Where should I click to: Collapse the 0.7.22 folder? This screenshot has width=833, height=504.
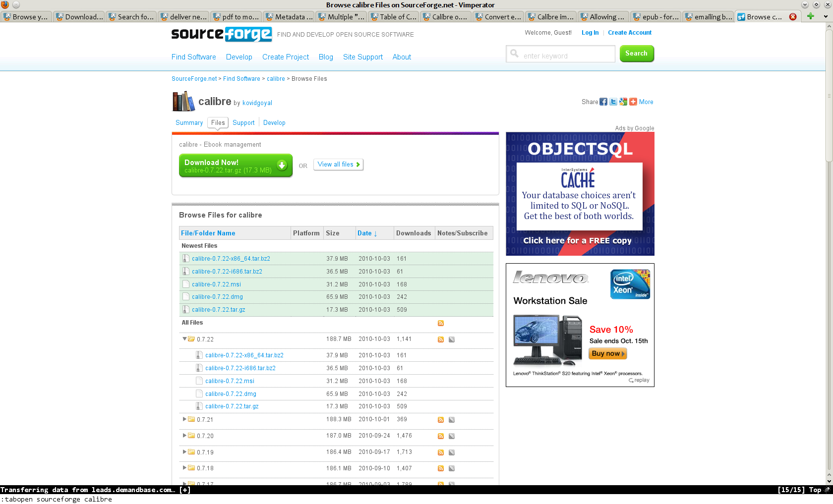coord(184,339)
